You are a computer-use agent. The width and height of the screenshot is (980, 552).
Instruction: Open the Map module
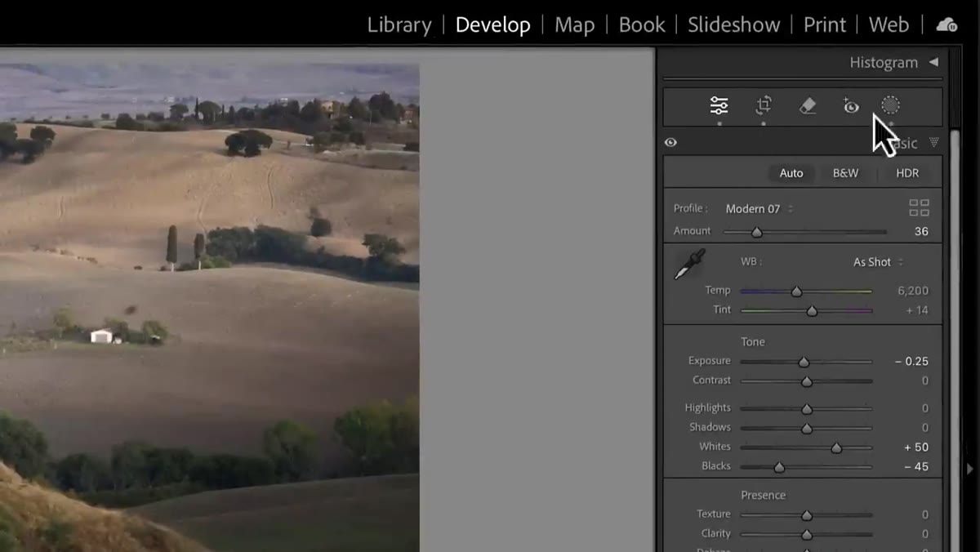click(574, 24)
